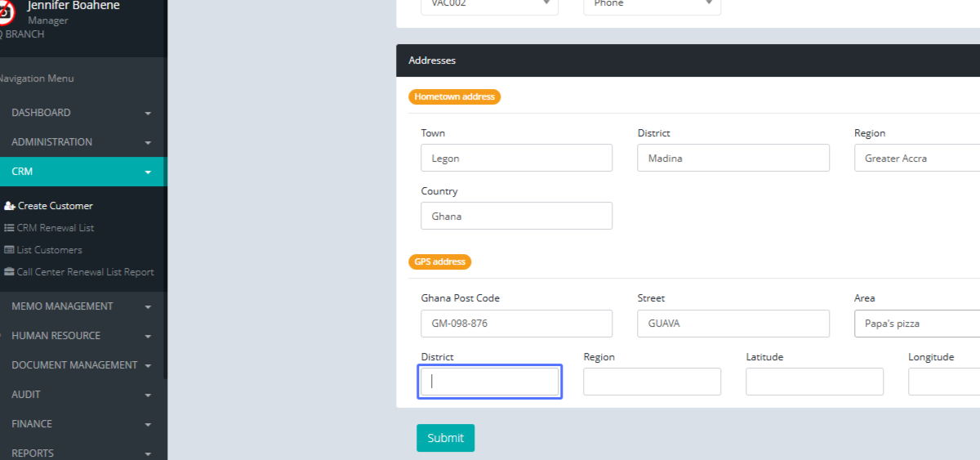Select the Country field showing Ghana
980x460 pixels.
(x=516, y=217)
